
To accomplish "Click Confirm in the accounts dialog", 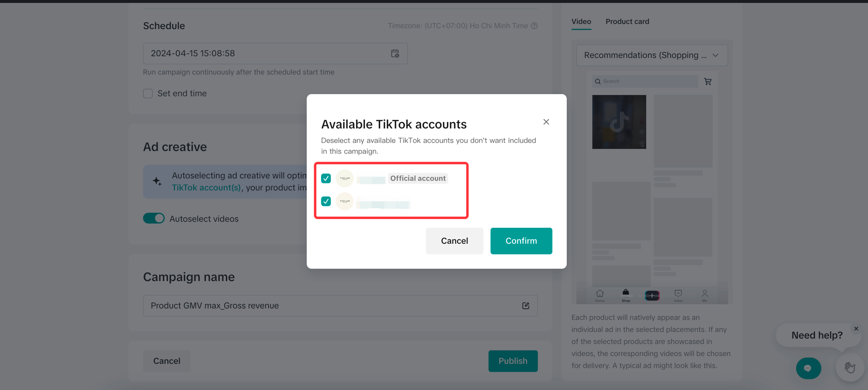I will [521, 241].
